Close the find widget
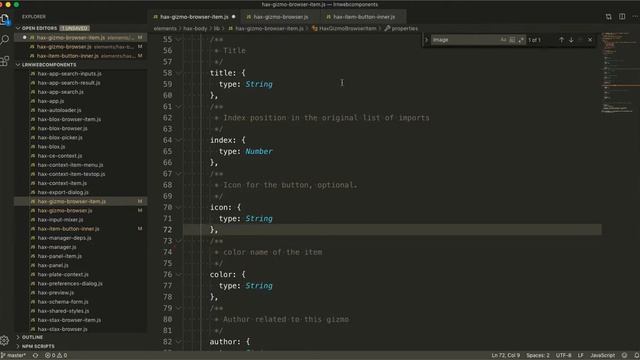This screenshot has width=640, height=360. (590, 40)
